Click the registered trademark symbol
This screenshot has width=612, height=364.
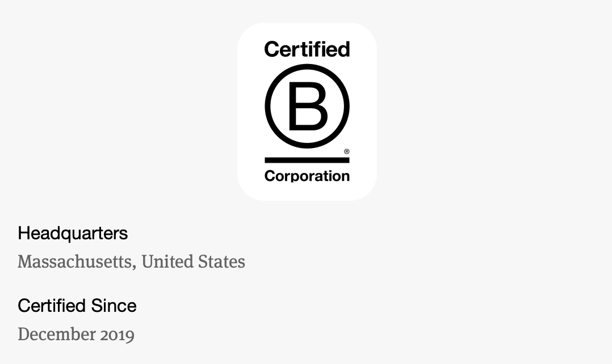point(347,151)
